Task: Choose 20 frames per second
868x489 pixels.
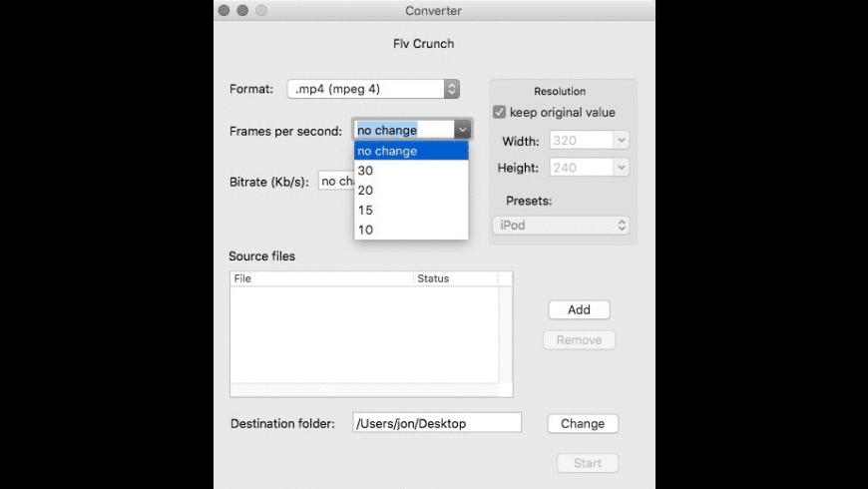Action: (x=411, y=191)
